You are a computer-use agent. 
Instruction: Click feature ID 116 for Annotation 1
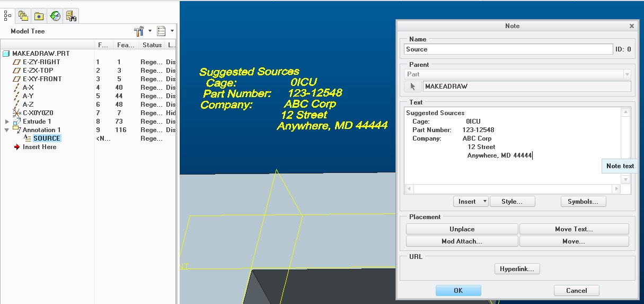click(121, 130)
